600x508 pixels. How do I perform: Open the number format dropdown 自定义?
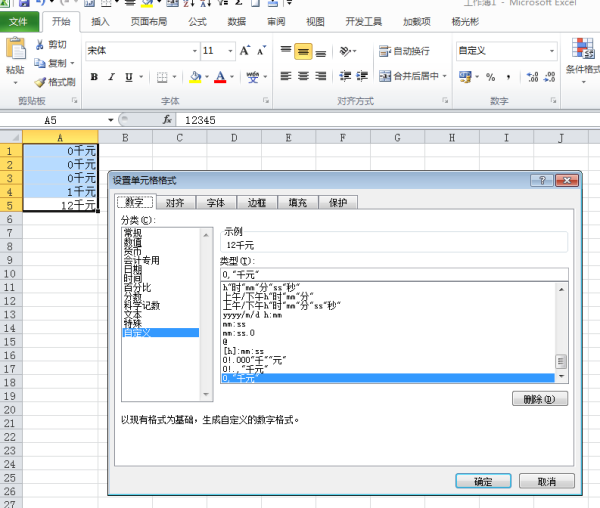pyautogui.click(x=552, y=51)
